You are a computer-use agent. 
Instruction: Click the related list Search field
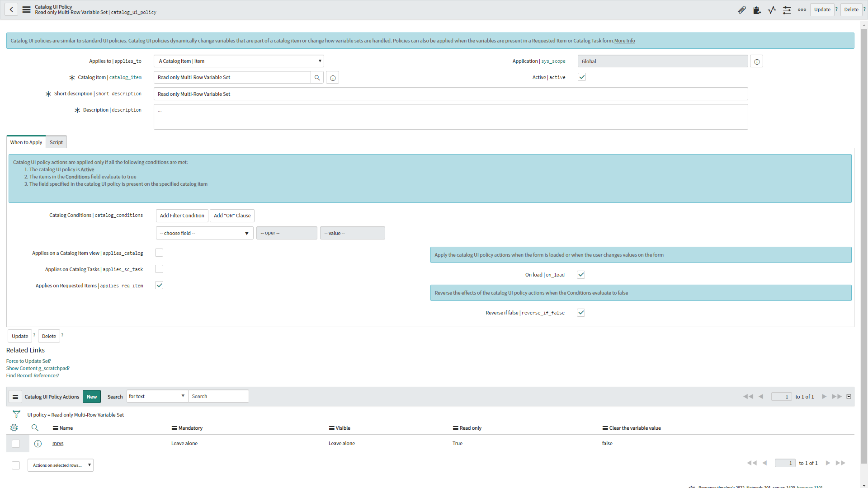click(x=218, y=396)
